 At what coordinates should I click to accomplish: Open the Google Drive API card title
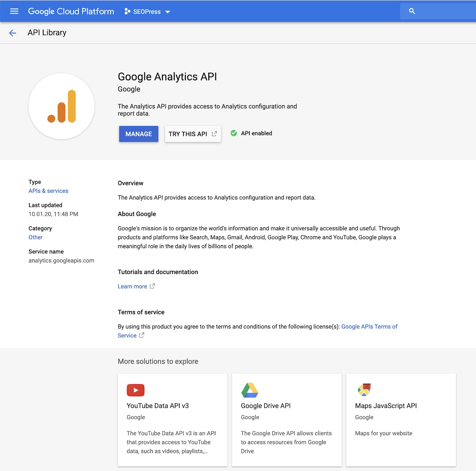266,406
